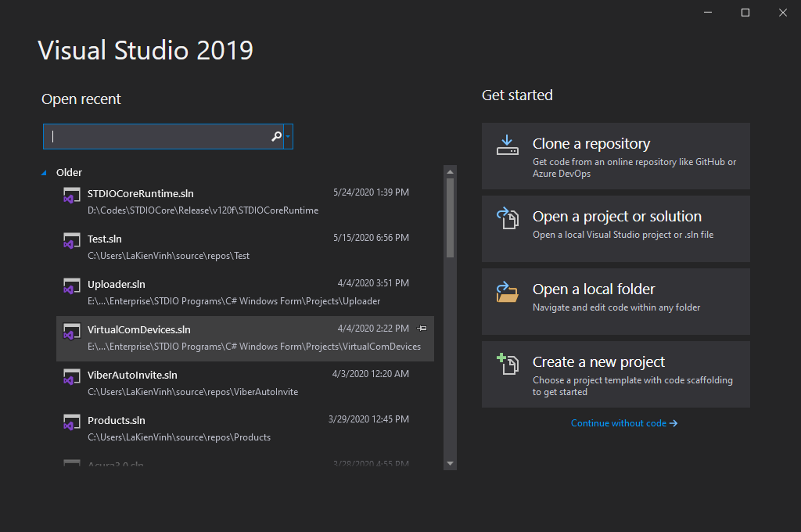Click the path C:\Users\LaKienVinh\source\repos\Products

coord(179,437)
